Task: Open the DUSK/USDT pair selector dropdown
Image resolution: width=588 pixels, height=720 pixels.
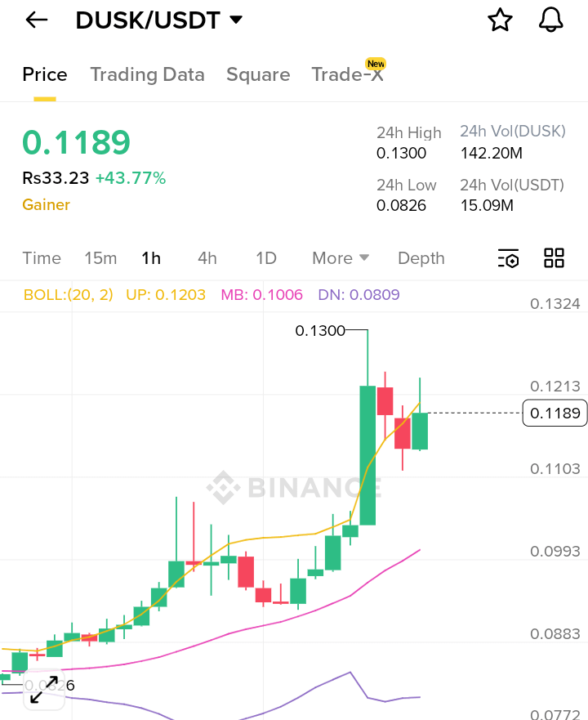Action: 158,20
